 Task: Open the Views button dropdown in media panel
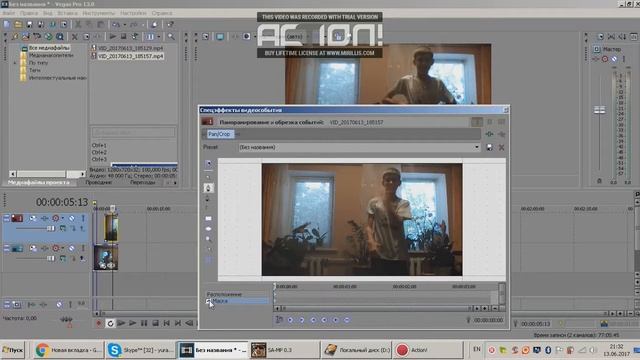tap(159, 37)
